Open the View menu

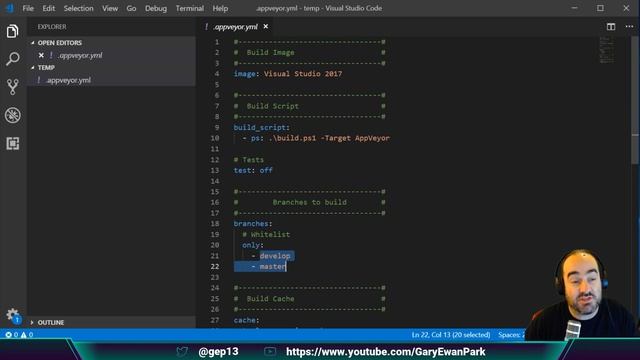click(x=110, y=8)
